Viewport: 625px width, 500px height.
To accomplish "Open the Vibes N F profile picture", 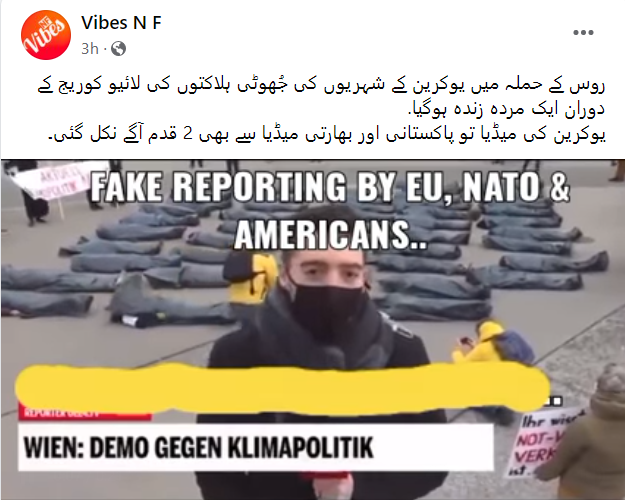I will pyautogui.click(x=46, y=35).
